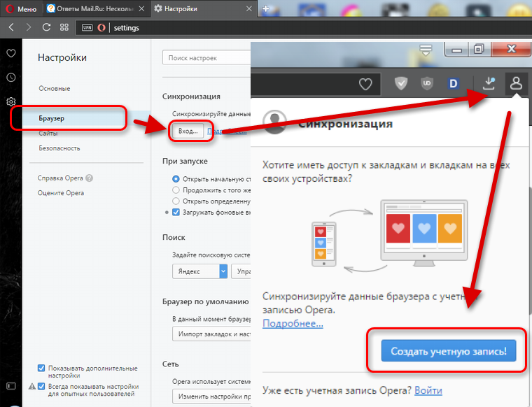
Task: Open the sync account person icon
Action: pos(517,83)
